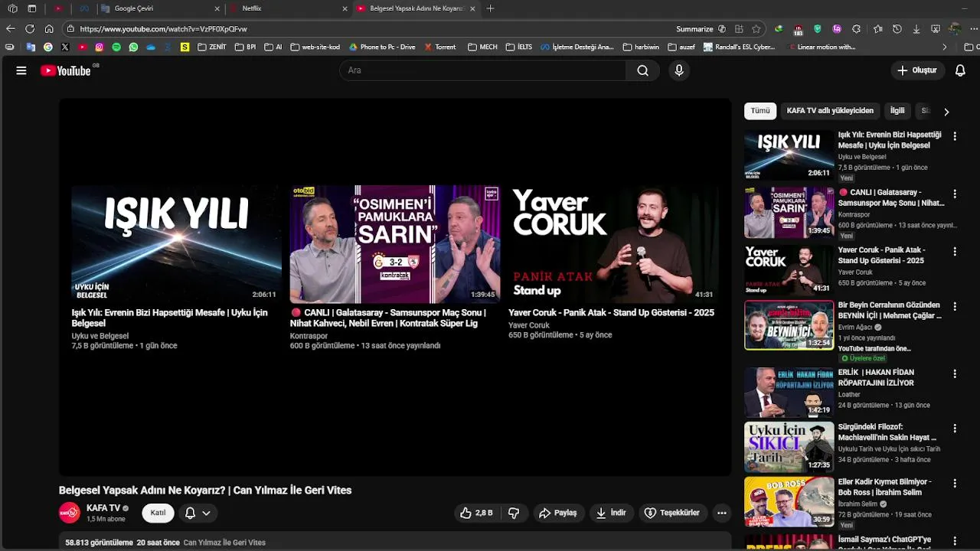The height and width of the screenshot is (551, 980).
Task: Click the search magnifier button
Action: coord(642,70)
